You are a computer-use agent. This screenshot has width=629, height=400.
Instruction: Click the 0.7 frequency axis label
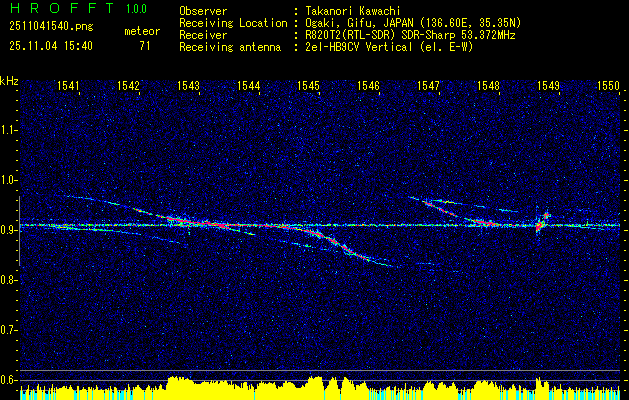tap(9, 330)
